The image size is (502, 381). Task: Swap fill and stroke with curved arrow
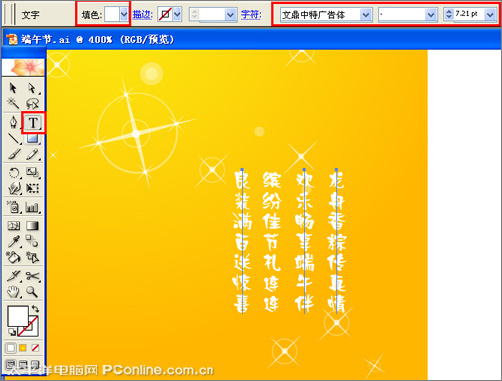pos(35,309)
